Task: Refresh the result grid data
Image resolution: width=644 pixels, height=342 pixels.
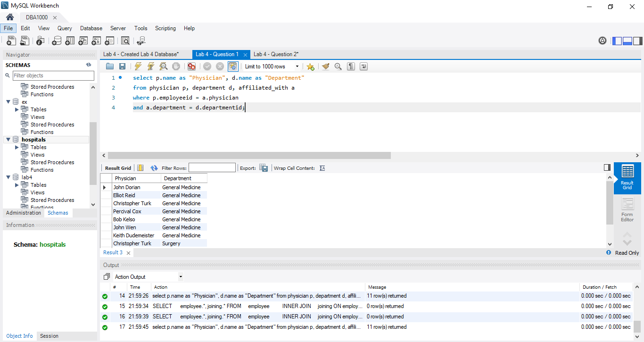Action: pos(154,168)
